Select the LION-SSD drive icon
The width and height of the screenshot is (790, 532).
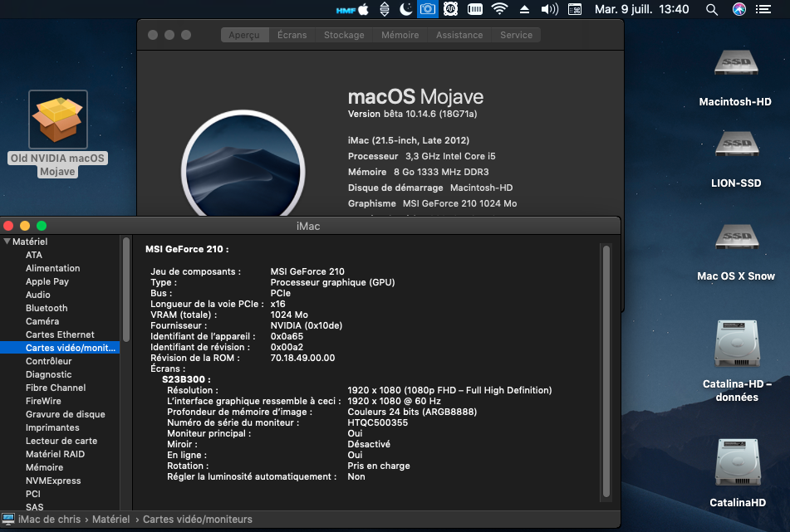737,144
